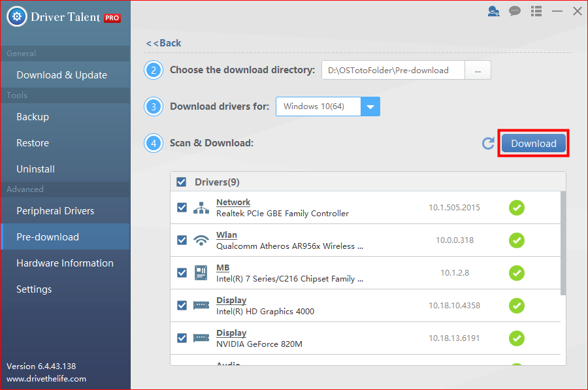Click green check status for MB driver

(x=517, y=273)
